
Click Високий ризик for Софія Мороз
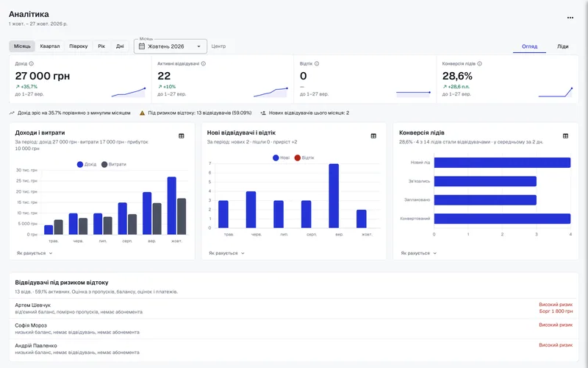click(x=556, y=325)
